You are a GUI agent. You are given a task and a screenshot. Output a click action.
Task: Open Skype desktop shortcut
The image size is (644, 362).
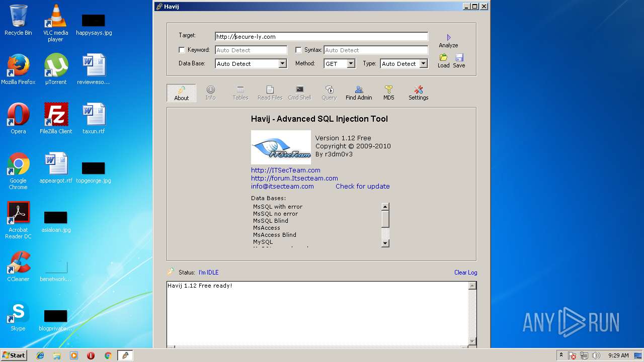pyautogui.click(x=18, y=316)
